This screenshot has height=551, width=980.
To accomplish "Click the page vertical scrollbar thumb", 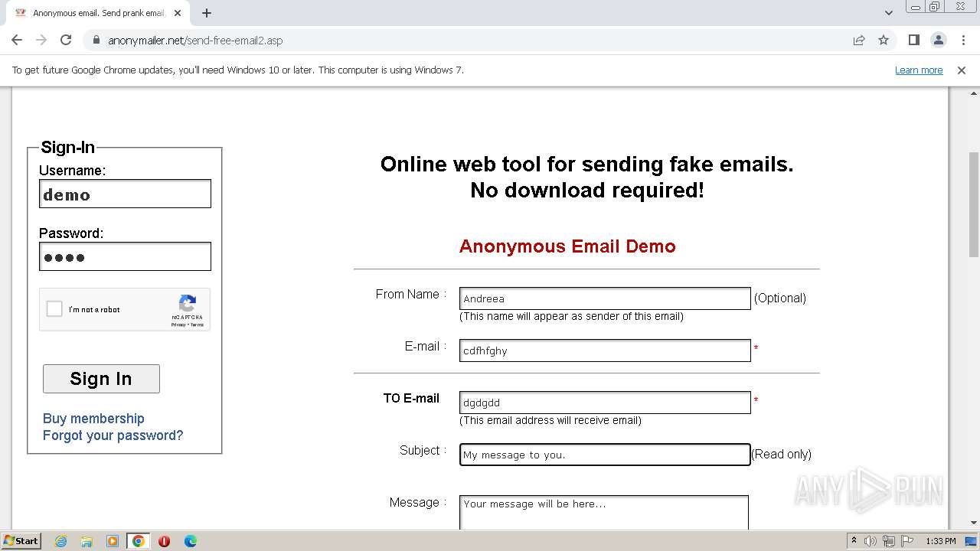I will click(974, 204).
